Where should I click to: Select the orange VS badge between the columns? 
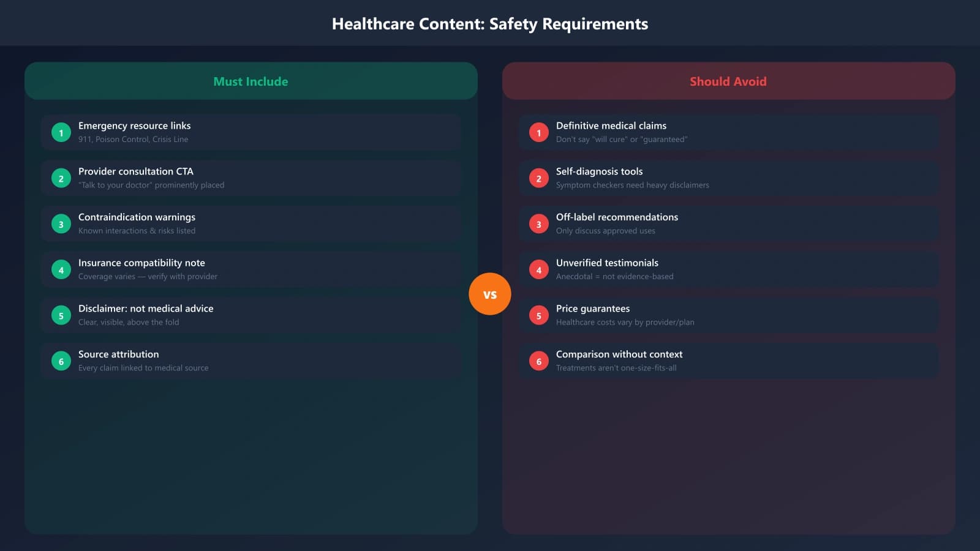pyautogui.click(x=490, y=294)
